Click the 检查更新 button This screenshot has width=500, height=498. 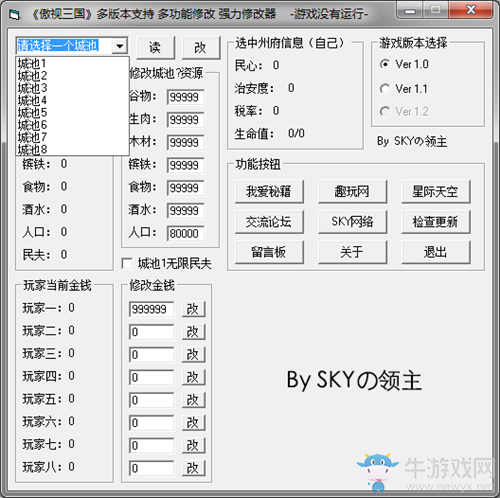click(x=436, y=222)
